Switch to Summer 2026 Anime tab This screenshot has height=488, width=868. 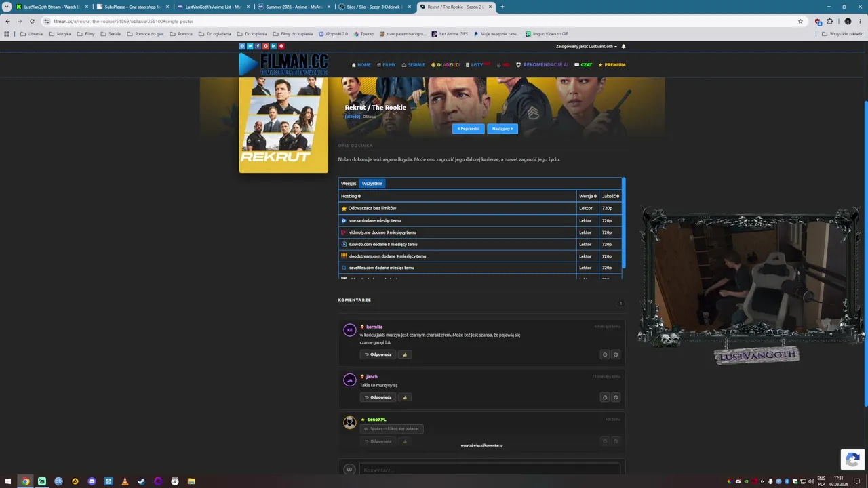pyautogui.click(x=294, y=7)
